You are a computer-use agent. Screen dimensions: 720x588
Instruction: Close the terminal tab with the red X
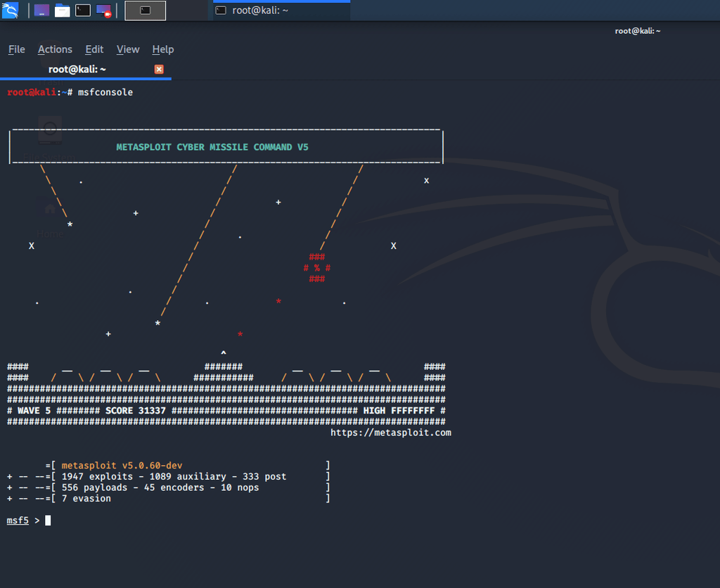[x=158, y=69]
